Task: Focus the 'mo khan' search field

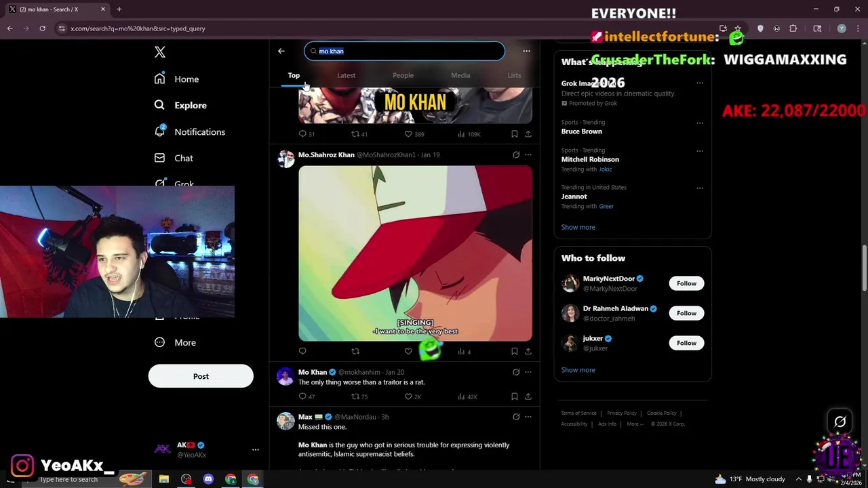Action: click(404, 51)
